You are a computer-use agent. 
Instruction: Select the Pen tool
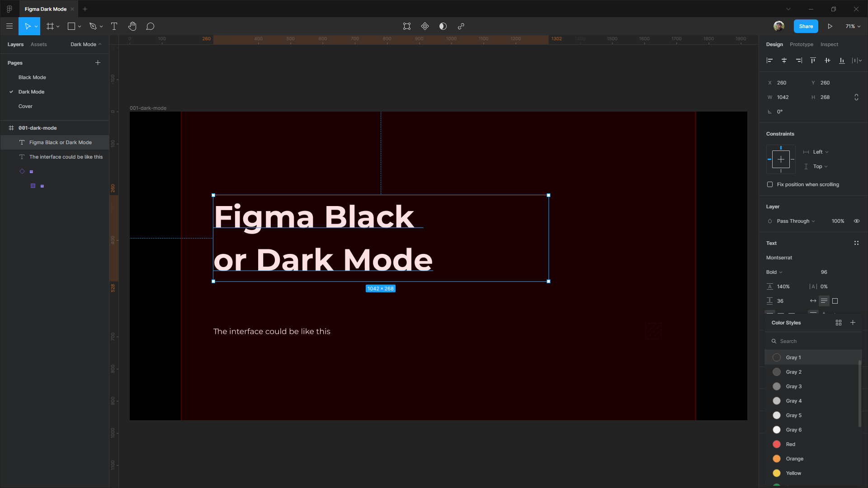[93, 26]
